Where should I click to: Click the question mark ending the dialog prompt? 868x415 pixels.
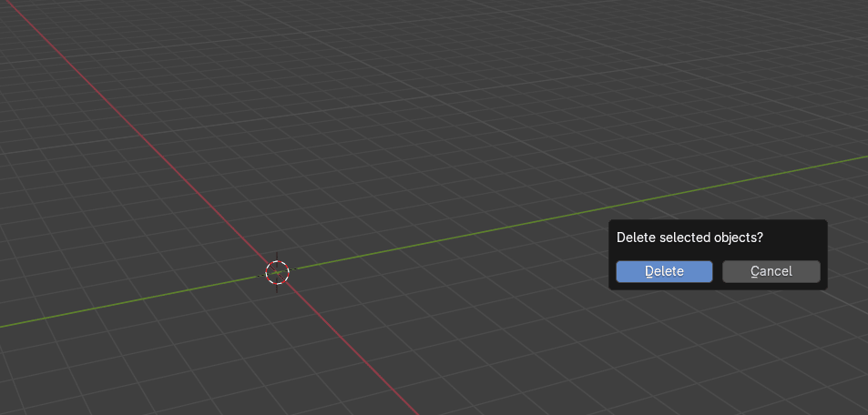point(760,238)
